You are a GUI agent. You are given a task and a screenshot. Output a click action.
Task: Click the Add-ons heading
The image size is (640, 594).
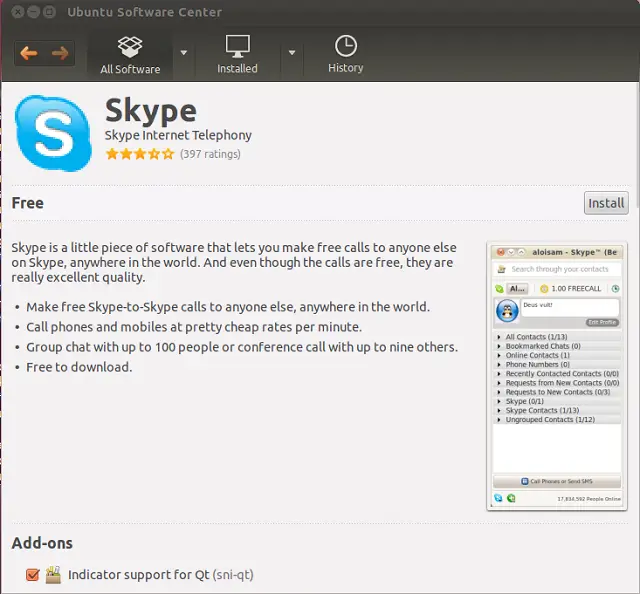(x=42, y=543)
